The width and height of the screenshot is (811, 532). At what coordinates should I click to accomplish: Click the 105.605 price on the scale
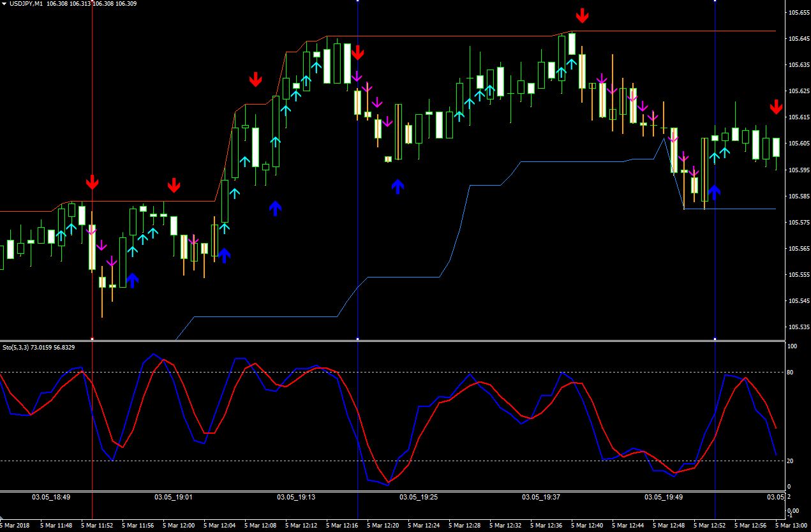pos(798,144)
